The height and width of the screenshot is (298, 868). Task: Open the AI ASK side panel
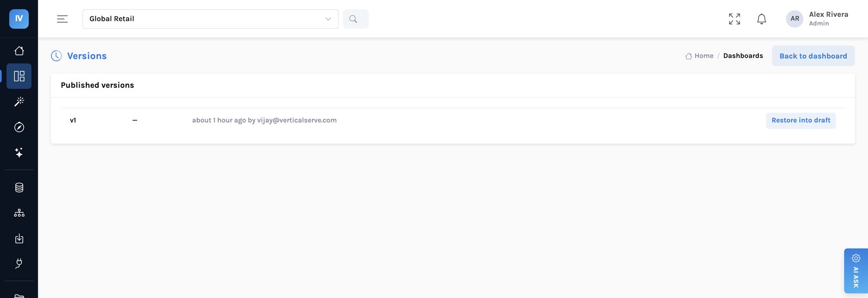point(856,271)
